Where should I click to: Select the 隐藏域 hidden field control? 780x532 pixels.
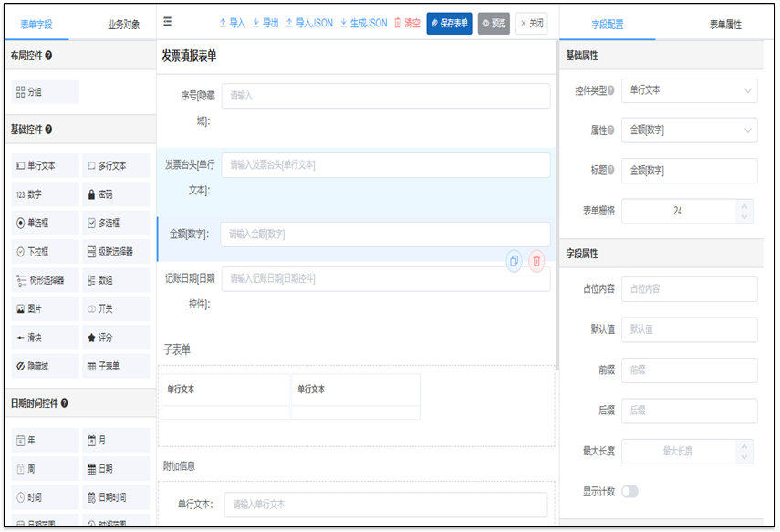coord(44,366)
